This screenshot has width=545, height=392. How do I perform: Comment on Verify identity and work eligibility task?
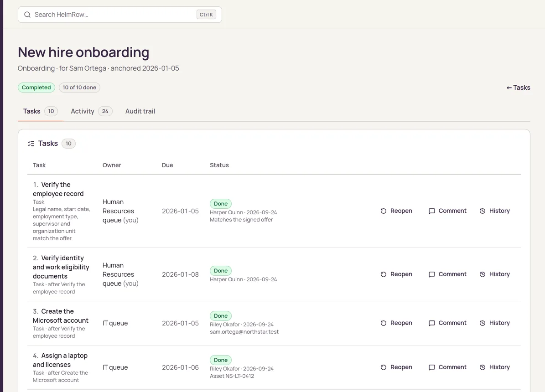pos(447,274)
